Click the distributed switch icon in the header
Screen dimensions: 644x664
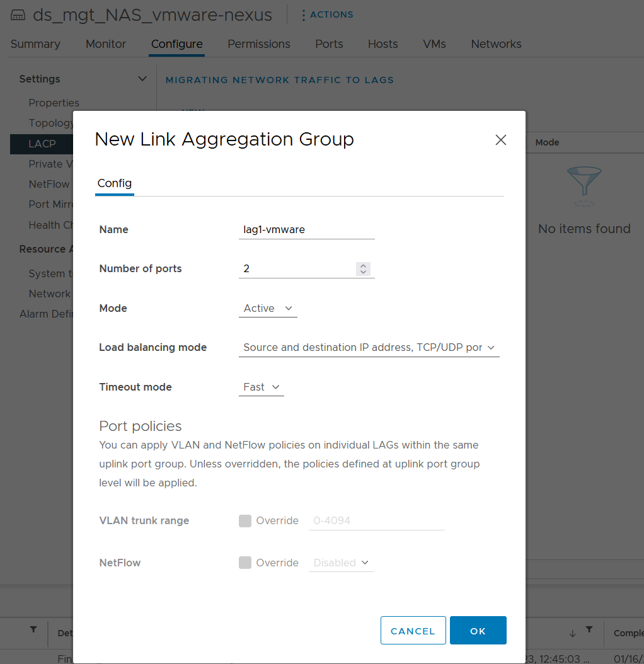[x=16, y=13]
